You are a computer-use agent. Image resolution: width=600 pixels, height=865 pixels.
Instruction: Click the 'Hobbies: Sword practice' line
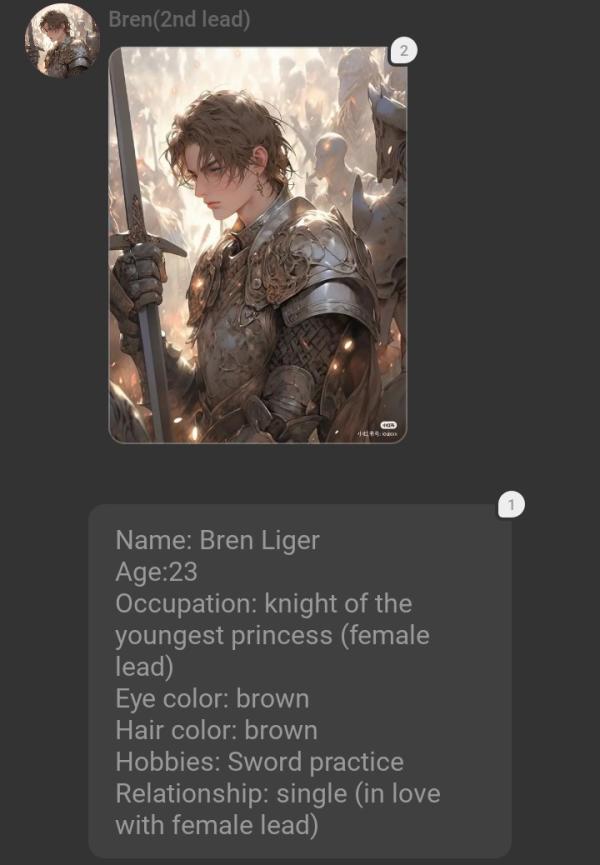pos(260,762)
